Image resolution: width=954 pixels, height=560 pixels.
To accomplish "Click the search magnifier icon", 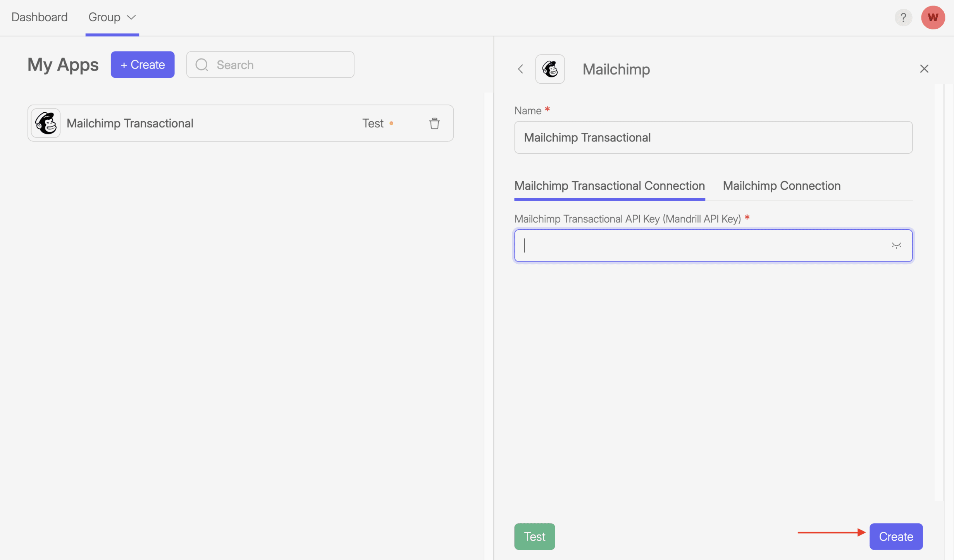I will [x=201, y=65].
